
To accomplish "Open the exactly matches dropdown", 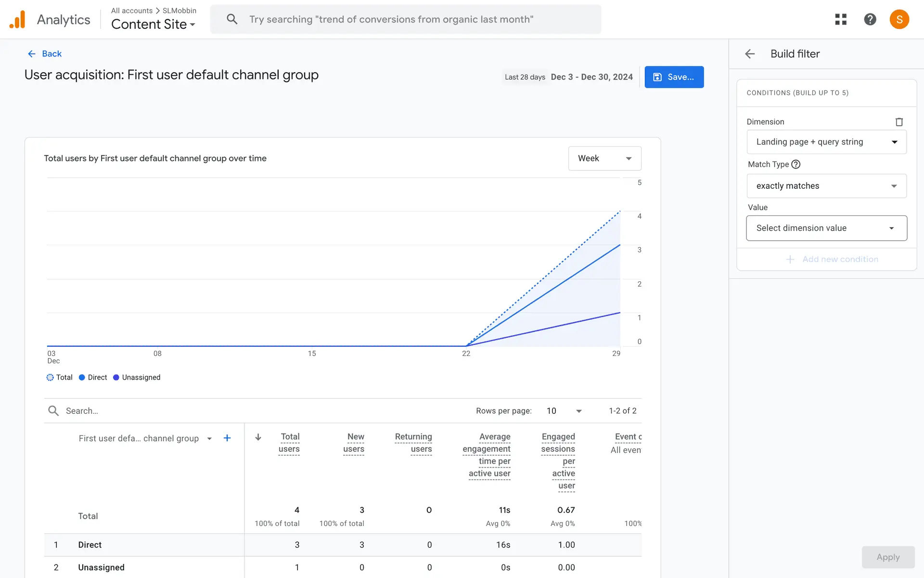I will 826,186.
